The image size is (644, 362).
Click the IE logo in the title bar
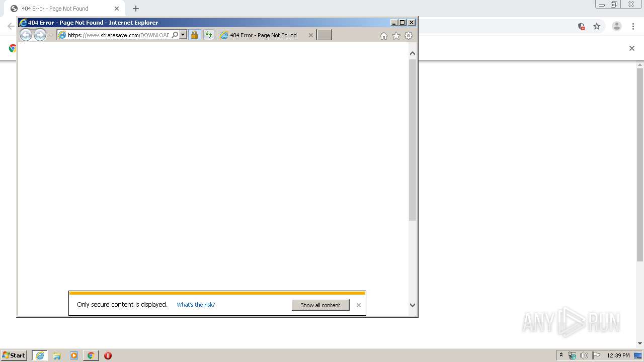(23, 23)
